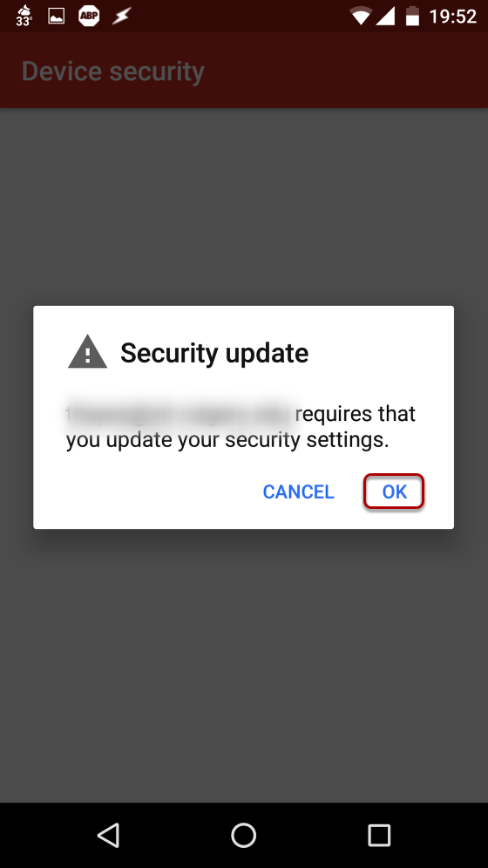This screenshot has height=868, width=488.
Task: Tap the dimmed background above the dialog
Action: (243, 207)
